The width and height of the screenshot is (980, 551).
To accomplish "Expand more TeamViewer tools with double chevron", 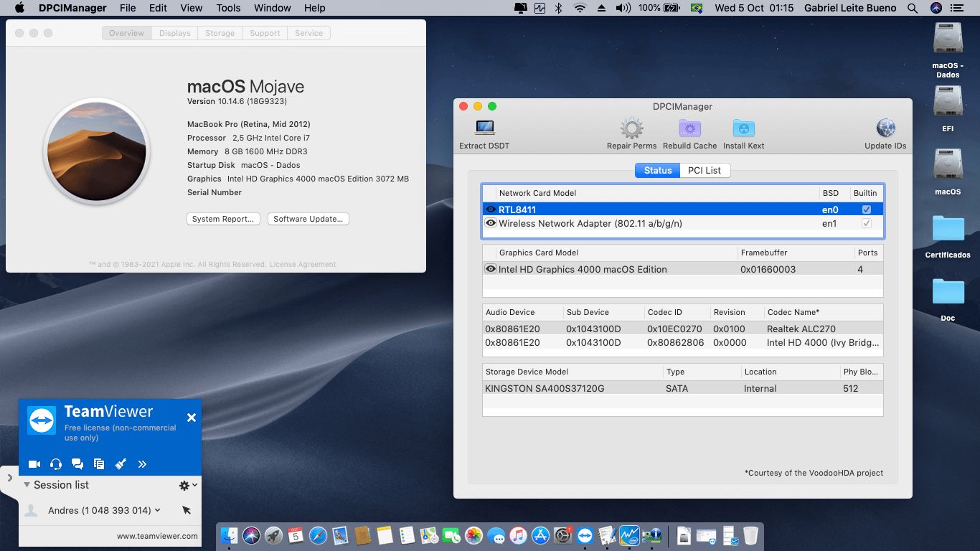I will pyautogui.click(x=142, y=464).
